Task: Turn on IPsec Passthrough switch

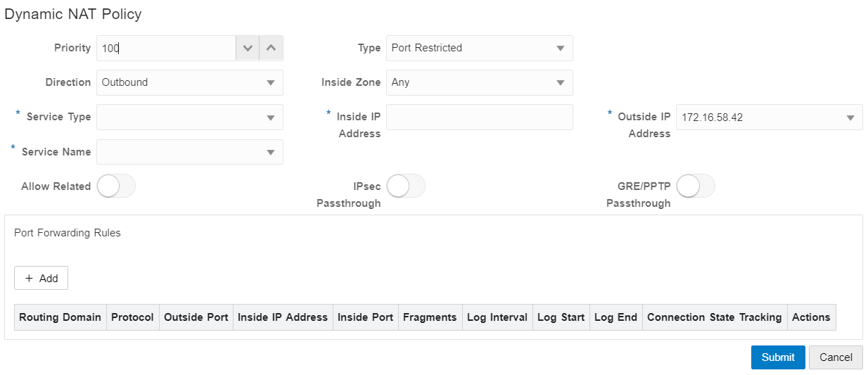Action: pyautogui.click(x=406, y=186)
